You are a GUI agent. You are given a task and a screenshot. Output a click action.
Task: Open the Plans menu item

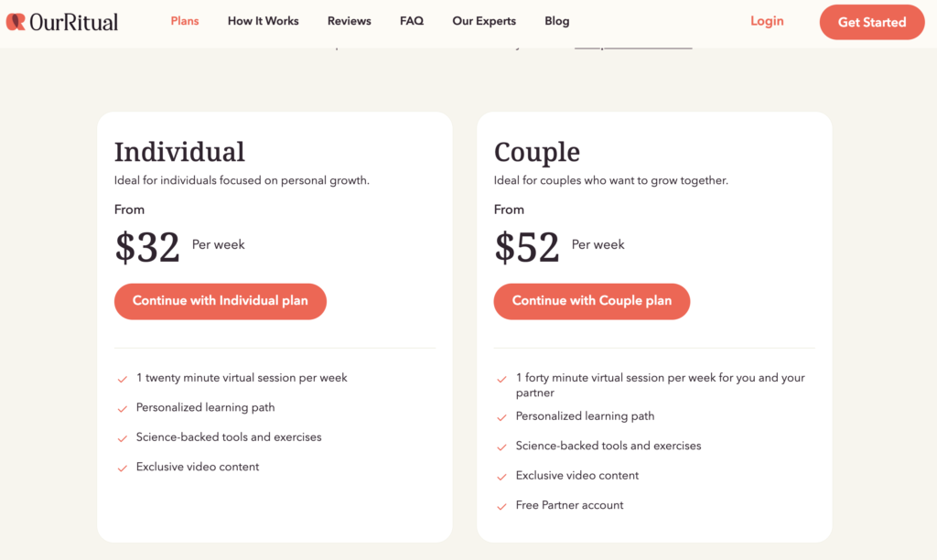click(185, 21)
